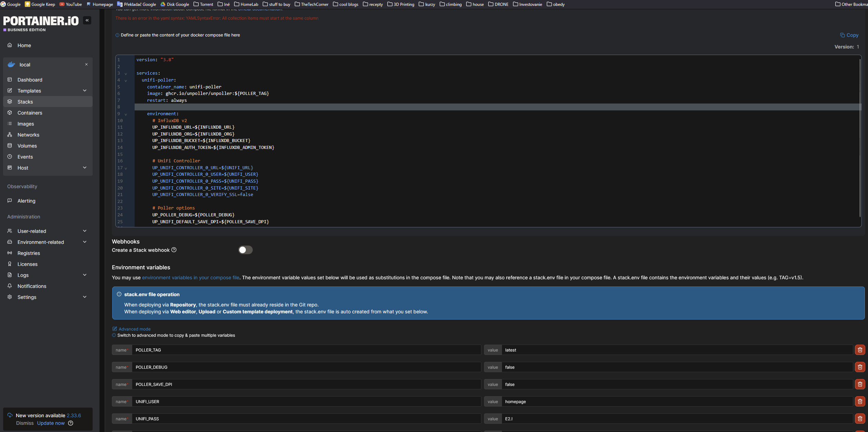Screen dimensions: 868x432
Task: Open Containers from sidebar
Action: pos(30,113)
